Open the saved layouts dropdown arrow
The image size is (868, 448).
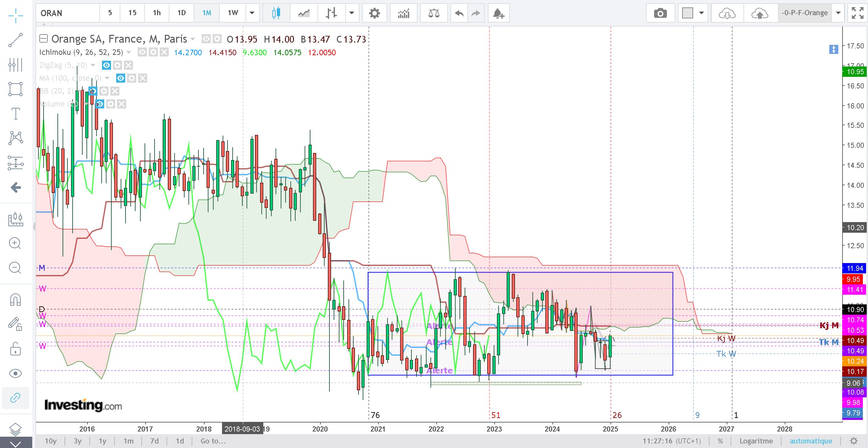[838, 13]
